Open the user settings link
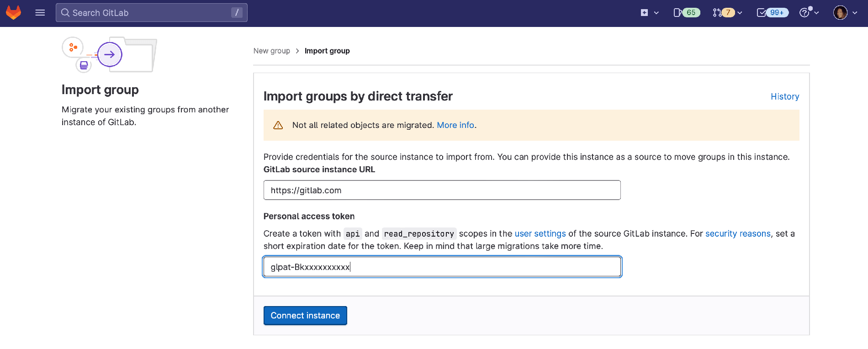Image resolution: width=868 pixels, height=349 pixels. pyautogui.click(x=540, y=233)
